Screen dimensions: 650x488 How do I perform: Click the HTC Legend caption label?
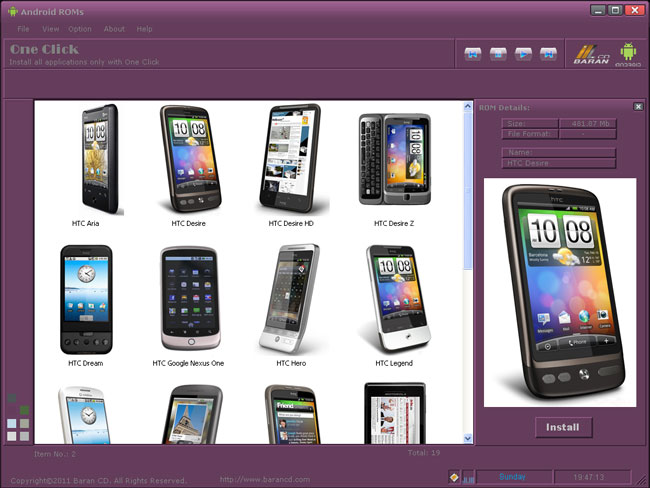click(394, 363)
